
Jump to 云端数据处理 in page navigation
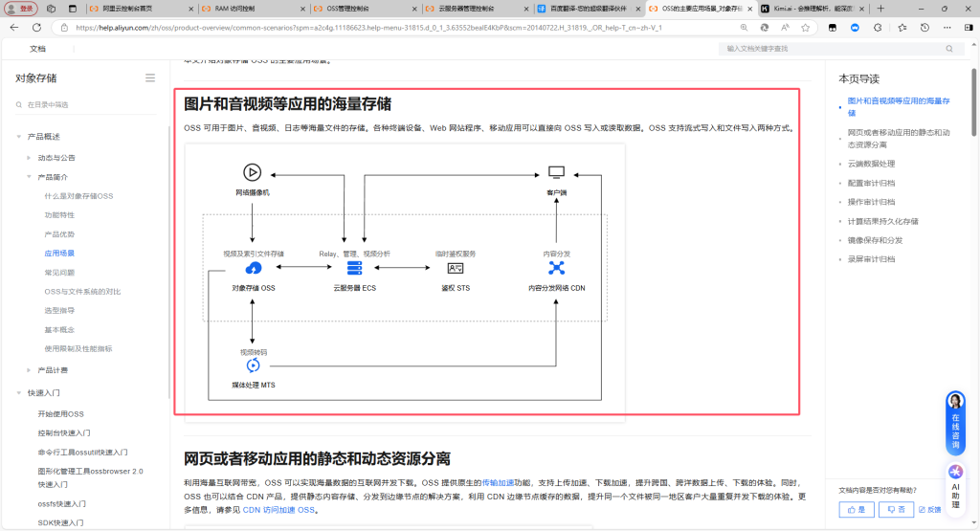pos(870,164)
